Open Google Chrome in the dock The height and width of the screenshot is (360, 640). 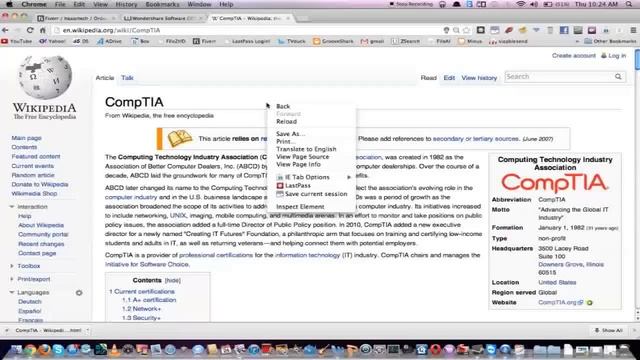click(x=30, y=349)
